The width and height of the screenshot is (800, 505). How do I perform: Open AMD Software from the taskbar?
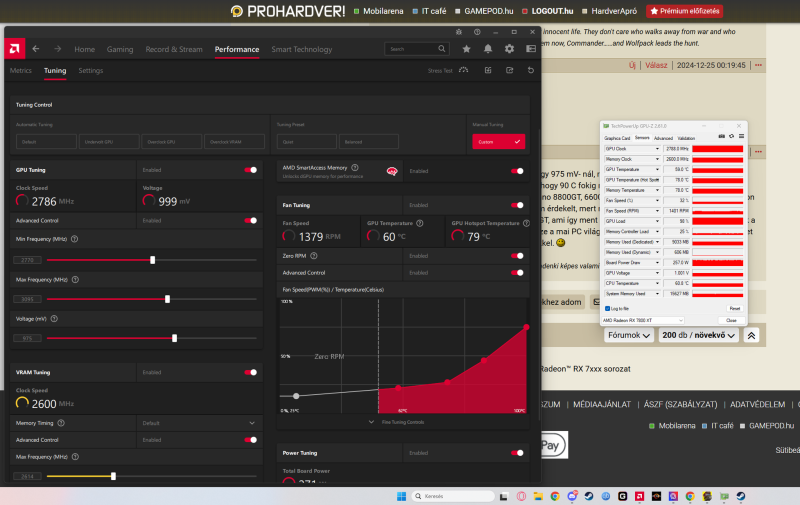[x=639, y=496]
